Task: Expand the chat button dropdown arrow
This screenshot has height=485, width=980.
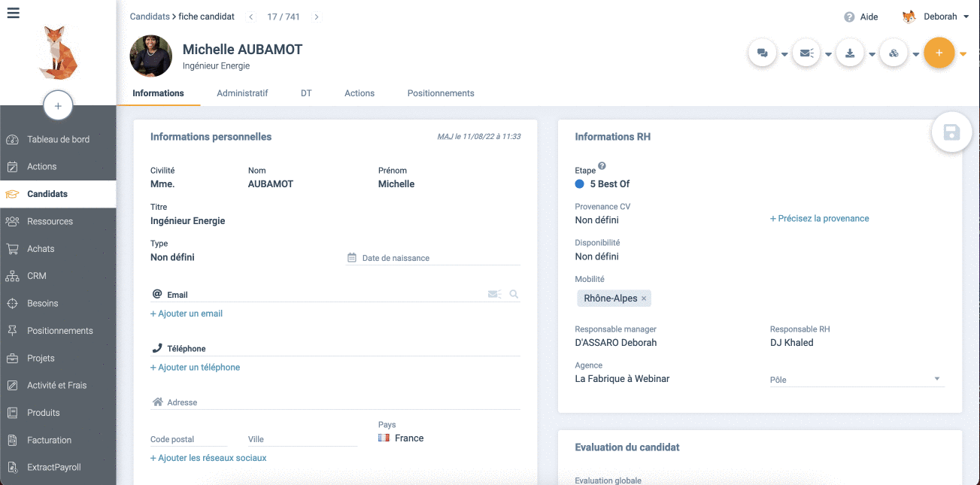Action: (x=784, y=54)
